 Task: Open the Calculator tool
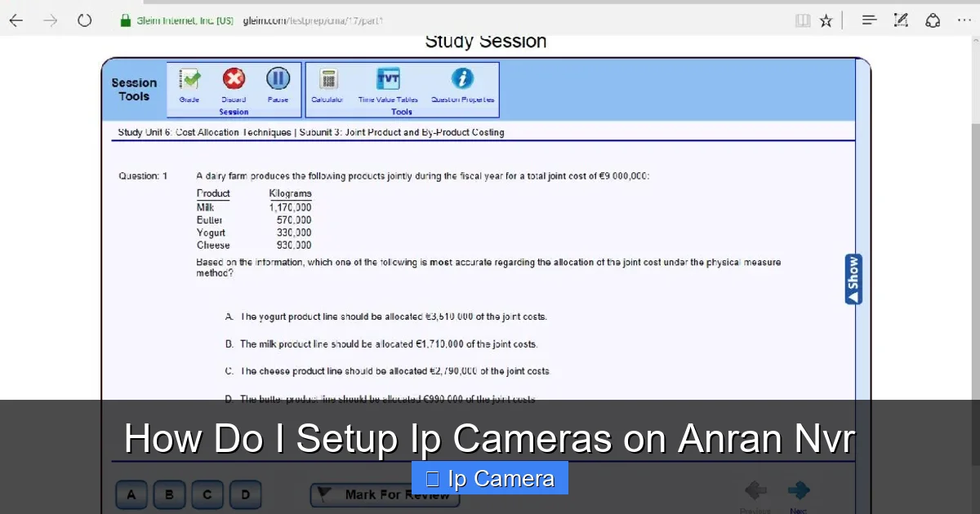coord(327,85)
